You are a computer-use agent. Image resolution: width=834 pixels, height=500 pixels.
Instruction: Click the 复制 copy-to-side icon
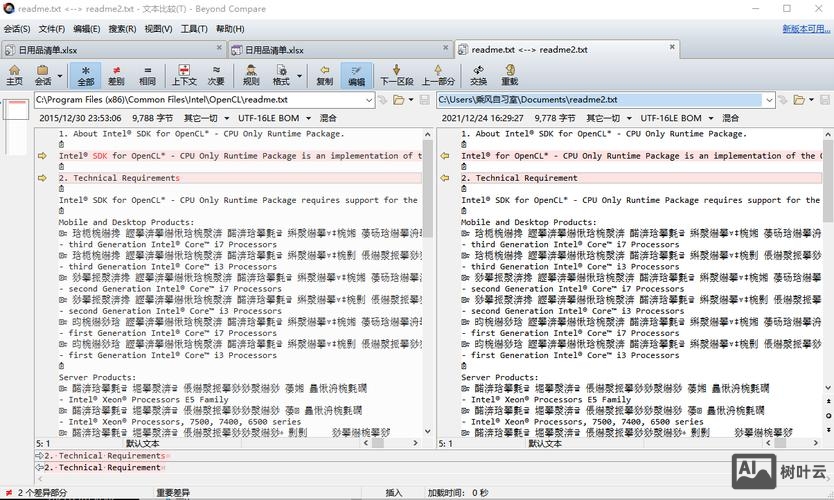click(324, 75)
